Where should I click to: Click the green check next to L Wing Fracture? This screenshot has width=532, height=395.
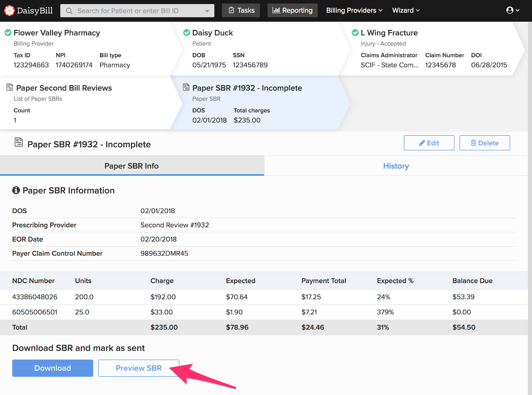coord(355,33)
